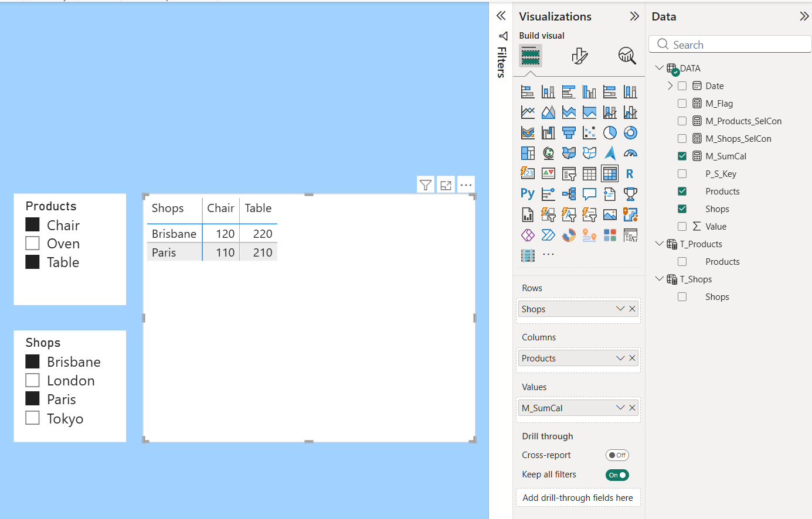The image size is (812, 519).
Task: Expand the Date field hierarchy
Action: point(670,86)
